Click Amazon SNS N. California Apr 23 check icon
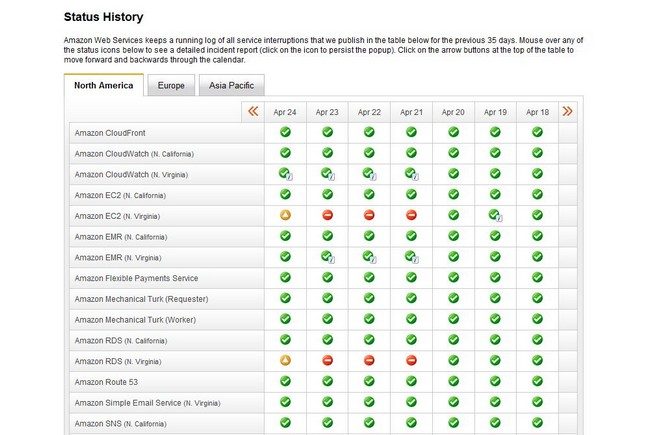The height and width of the screenshot is (435, 650). 327,423
